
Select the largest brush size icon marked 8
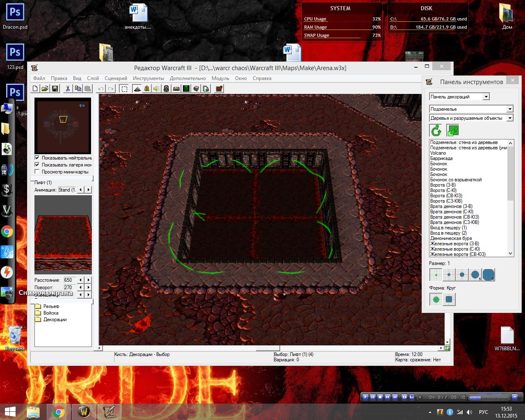point(488,274)
